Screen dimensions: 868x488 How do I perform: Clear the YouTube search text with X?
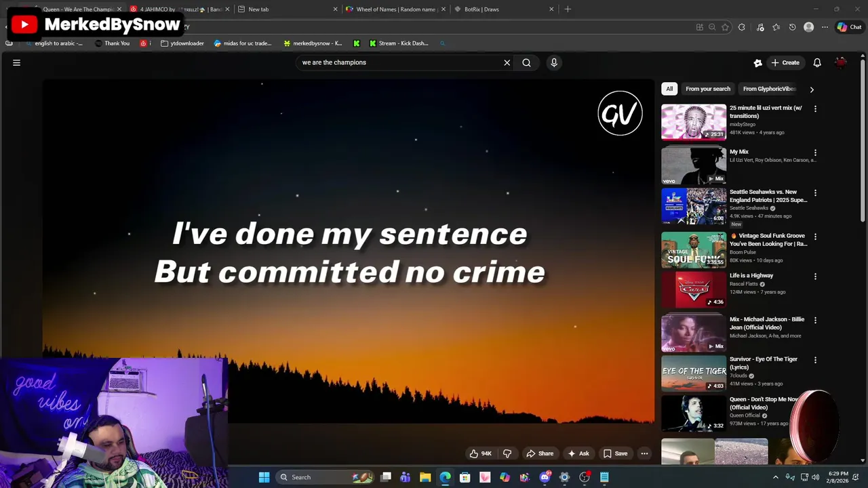click(507, 62)
